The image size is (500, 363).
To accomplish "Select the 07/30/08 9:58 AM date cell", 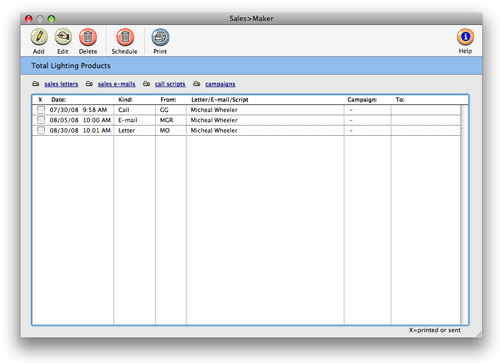I will click(x=78, y=110).
